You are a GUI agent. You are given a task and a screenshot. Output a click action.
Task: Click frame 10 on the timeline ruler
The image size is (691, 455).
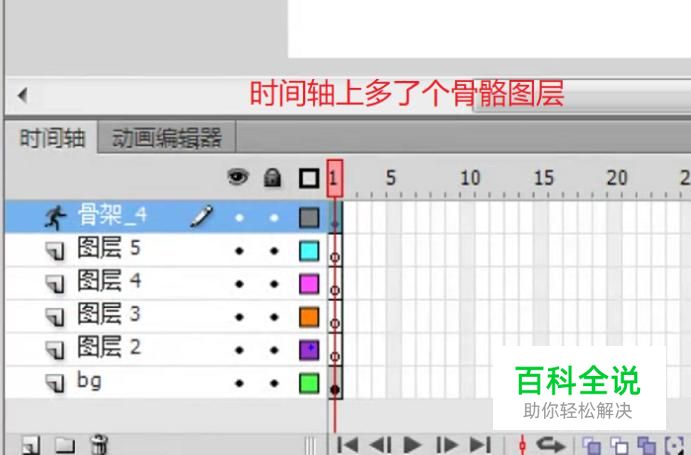tap(470, 178)
